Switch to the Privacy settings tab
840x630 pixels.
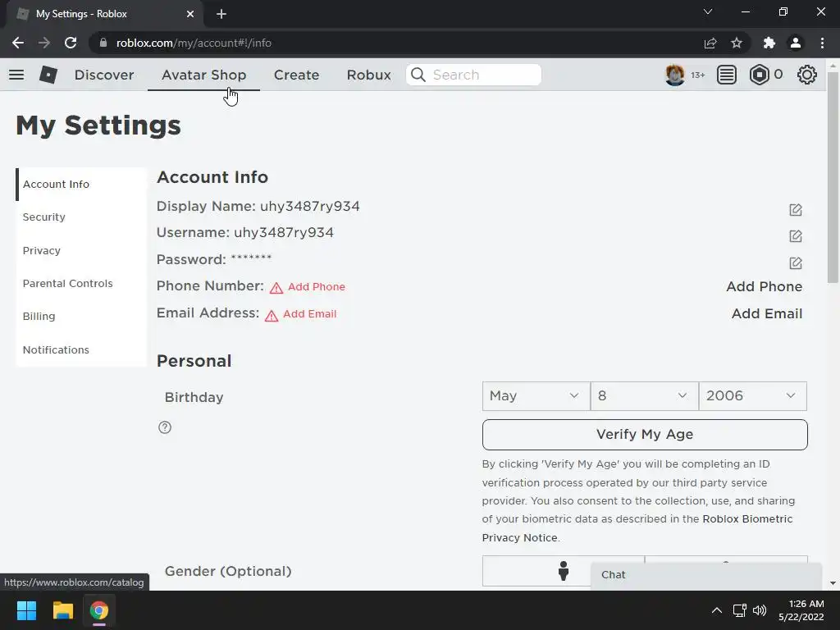click(81, 250)
